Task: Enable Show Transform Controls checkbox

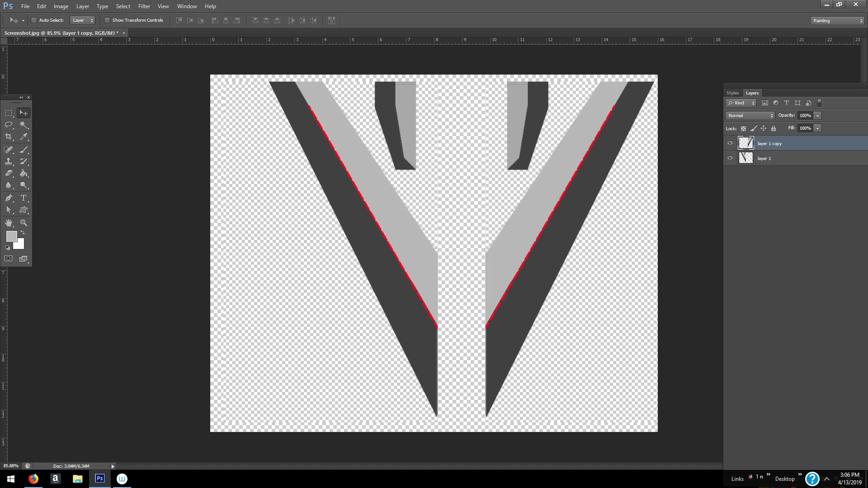Action: pos(107,20)
